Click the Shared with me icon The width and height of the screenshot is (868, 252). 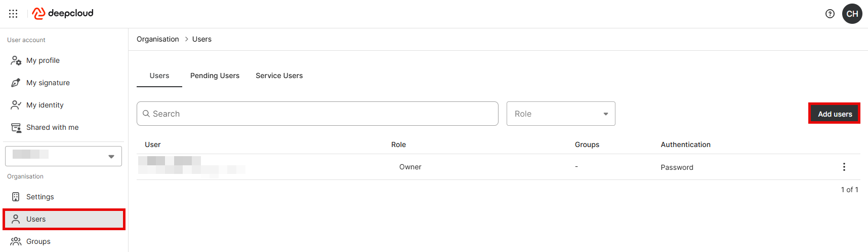click(x=16, y=127)
